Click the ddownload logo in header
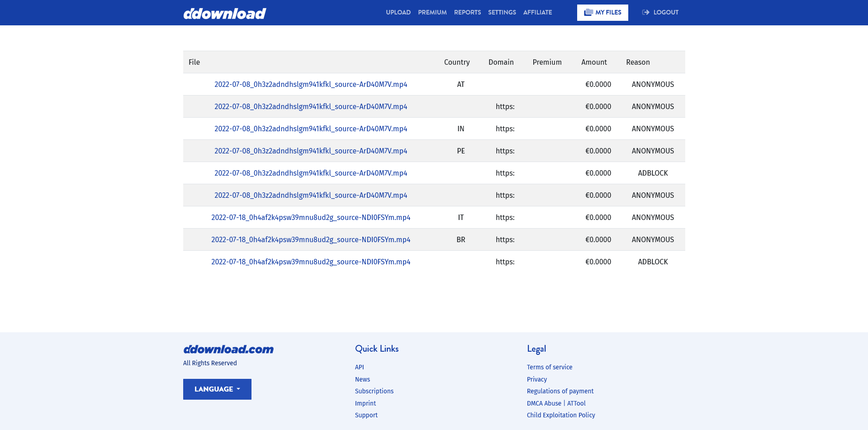This screenshot has width=868, height=430. point(224,13)
